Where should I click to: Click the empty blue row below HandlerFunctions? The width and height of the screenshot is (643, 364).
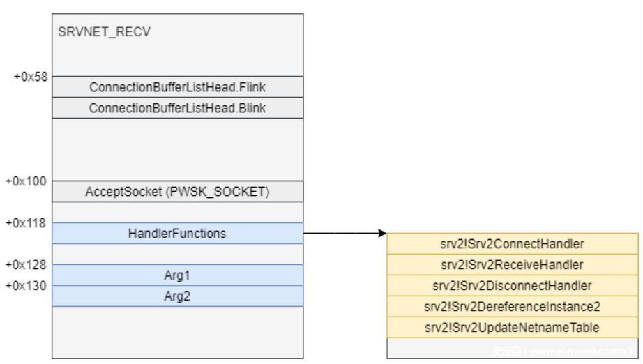click(177, 254)
